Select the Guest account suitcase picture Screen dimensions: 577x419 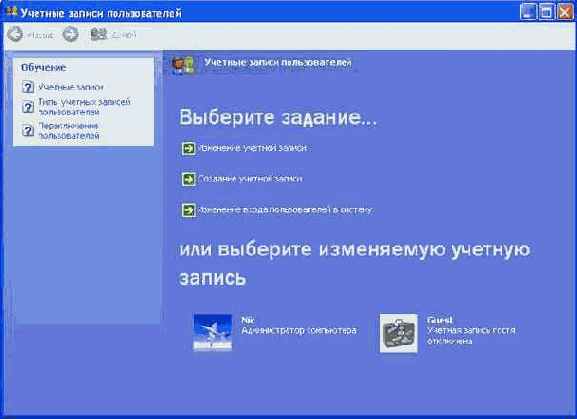[x=399, y=333]
